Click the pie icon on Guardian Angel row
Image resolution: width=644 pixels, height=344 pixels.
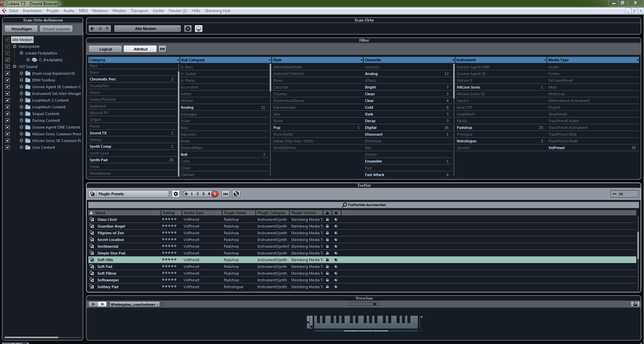[x=336, y=226]
